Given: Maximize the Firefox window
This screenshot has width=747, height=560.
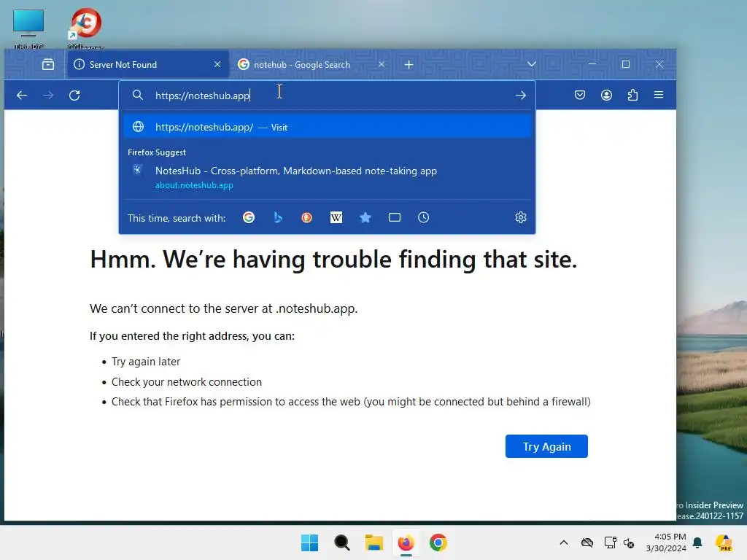Looking at the screenshot, I should point(626,64).
